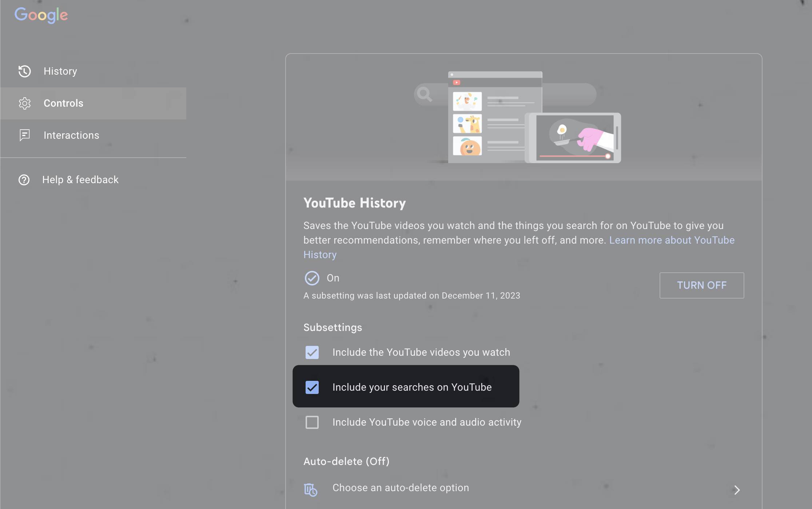Viewport: 812px width, 509px height.
Task: Open 'Choose an auto-delete option'
Action: pyautogui.click(x=400, y=488)
